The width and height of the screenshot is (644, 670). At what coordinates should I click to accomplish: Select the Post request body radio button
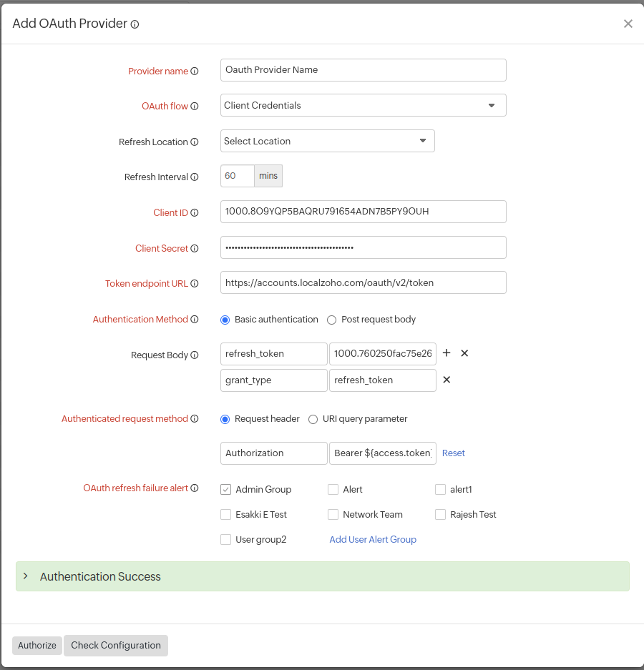pyautogui.click(x=331, y=320)
